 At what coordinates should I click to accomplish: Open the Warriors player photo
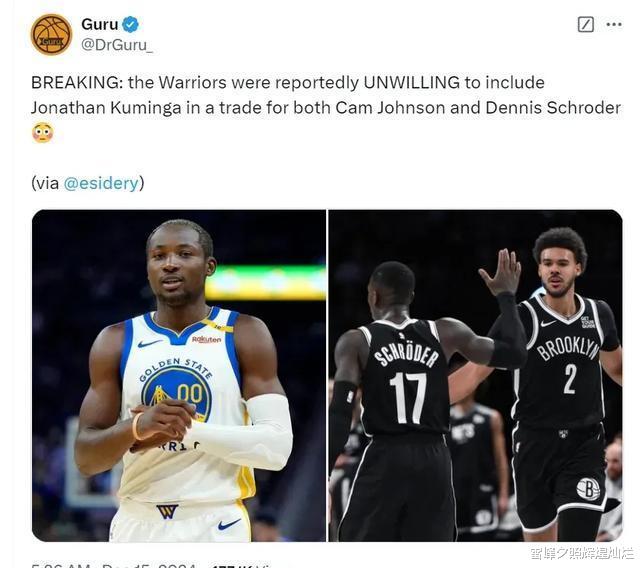[x=179, y=375]
